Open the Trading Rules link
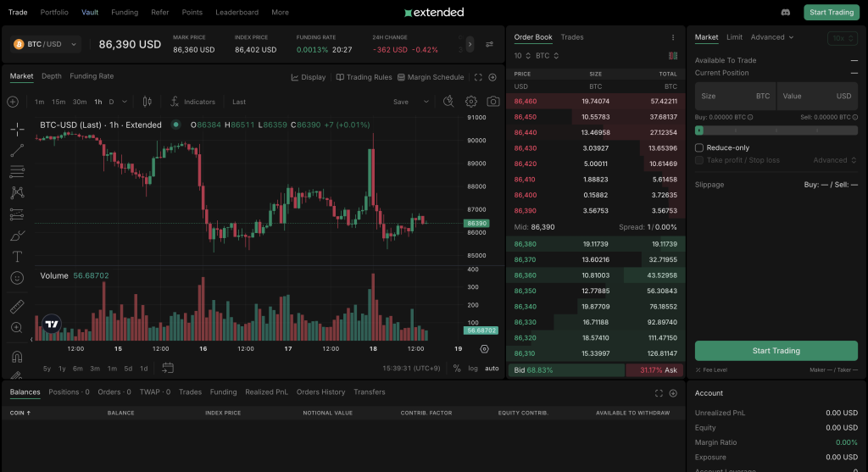This screenshot has width=868, height=472. tap(364, 77)
